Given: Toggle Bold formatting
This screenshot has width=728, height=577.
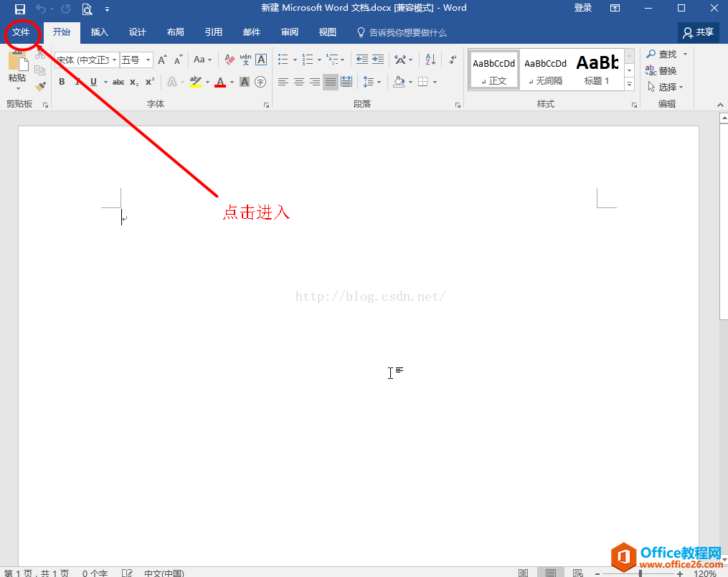Looking at the screenshot, I should (62, 83).
